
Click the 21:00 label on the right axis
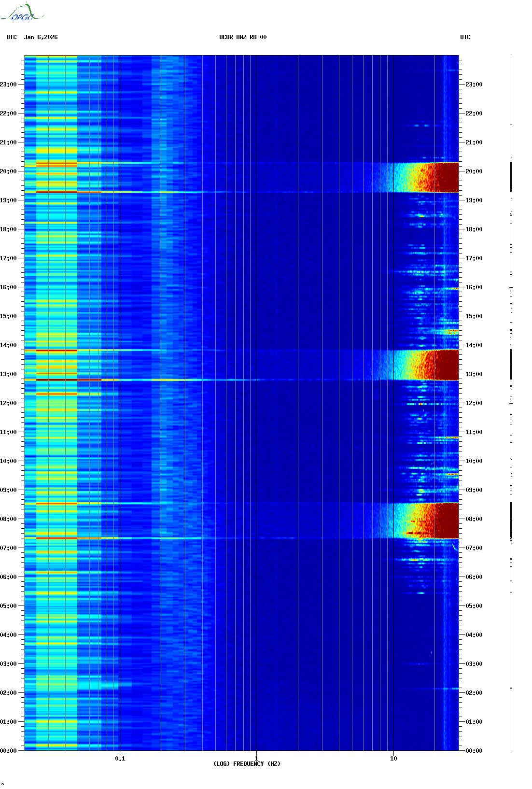(x=474, y=142)
